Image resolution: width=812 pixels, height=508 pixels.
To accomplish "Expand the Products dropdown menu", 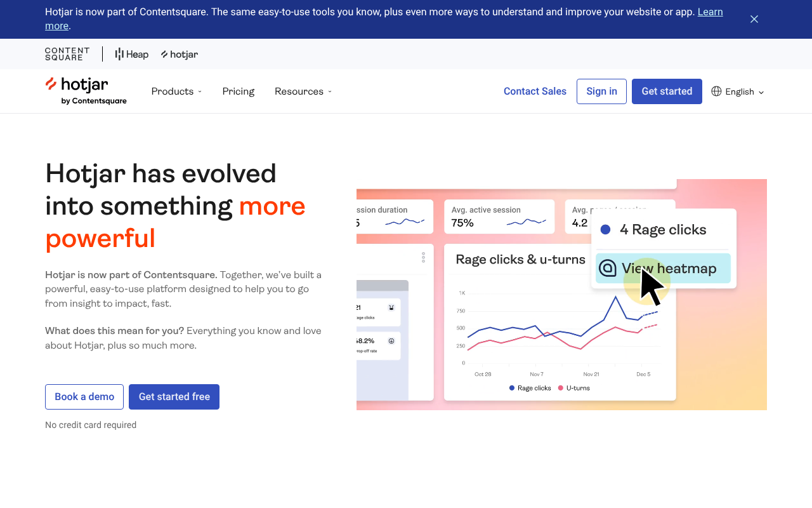I will (176, 91).
